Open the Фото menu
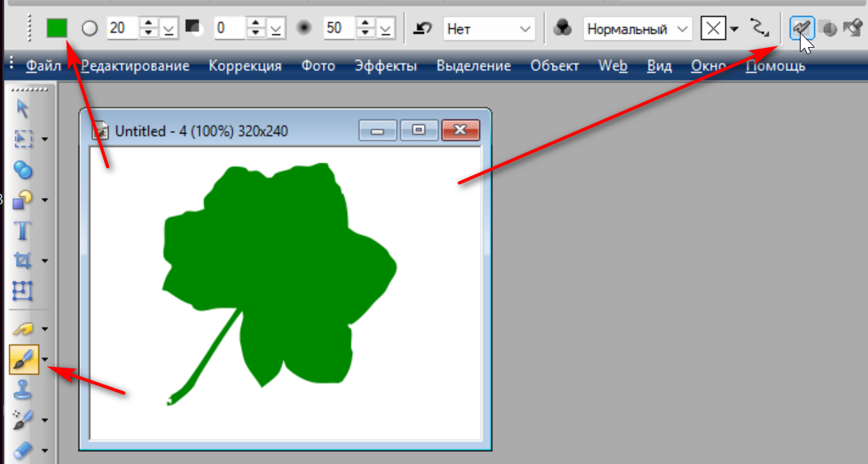The width and height of the screenshot is (868, 464). point(318,67)
